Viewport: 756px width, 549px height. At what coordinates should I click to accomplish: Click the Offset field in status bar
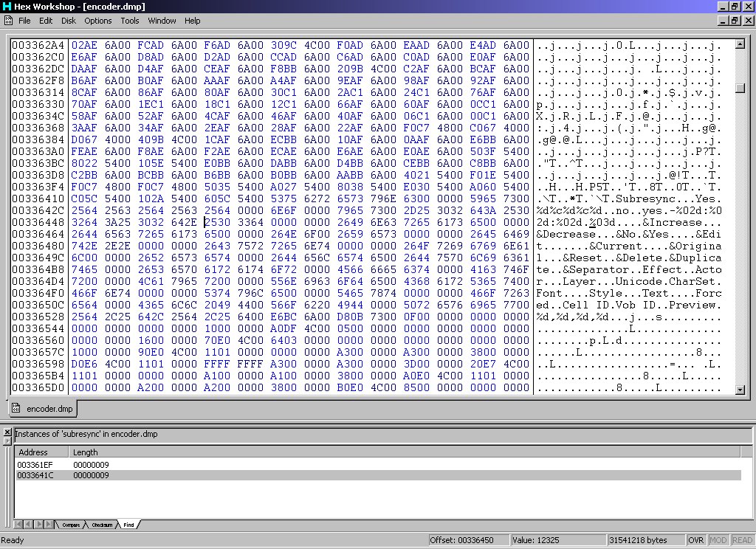[468, 540]
